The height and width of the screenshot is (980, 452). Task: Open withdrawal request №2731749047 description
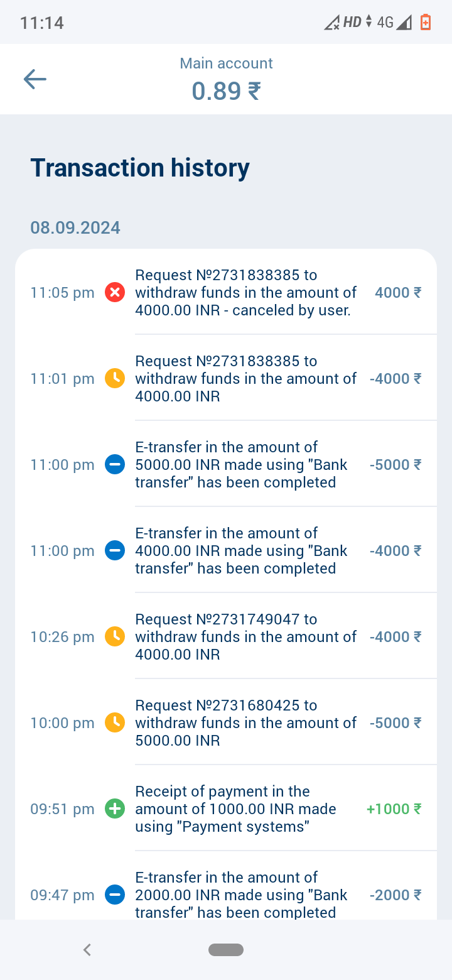point(245,637)
